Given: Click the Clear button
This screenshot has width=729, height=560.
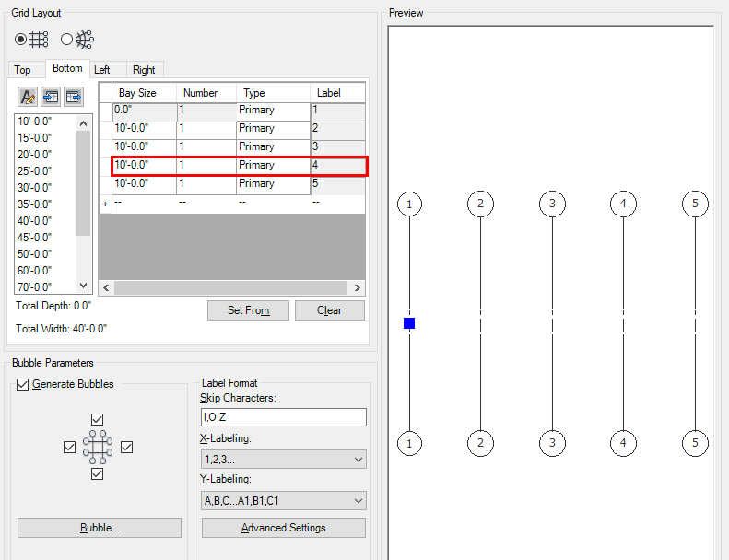Looking at the screenshot, I should pyautogui.click(x=330, y=310).
